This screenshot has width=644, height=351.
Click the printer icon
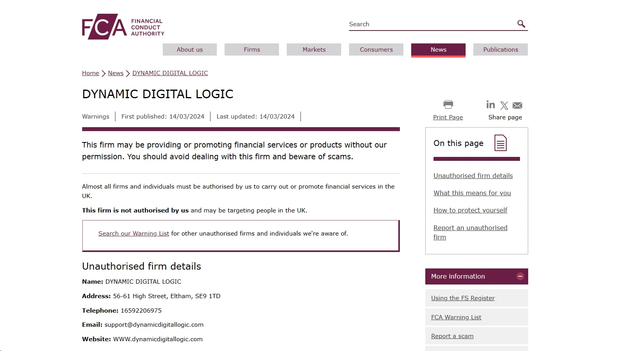pos(448,104)
